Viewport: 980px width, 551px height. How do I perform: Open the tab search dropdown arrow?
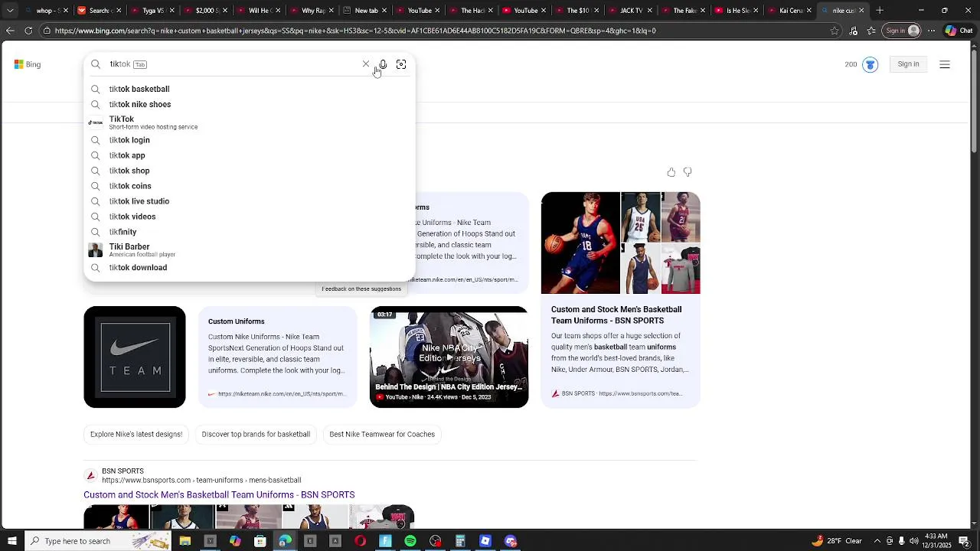click(x=10, y=11)
